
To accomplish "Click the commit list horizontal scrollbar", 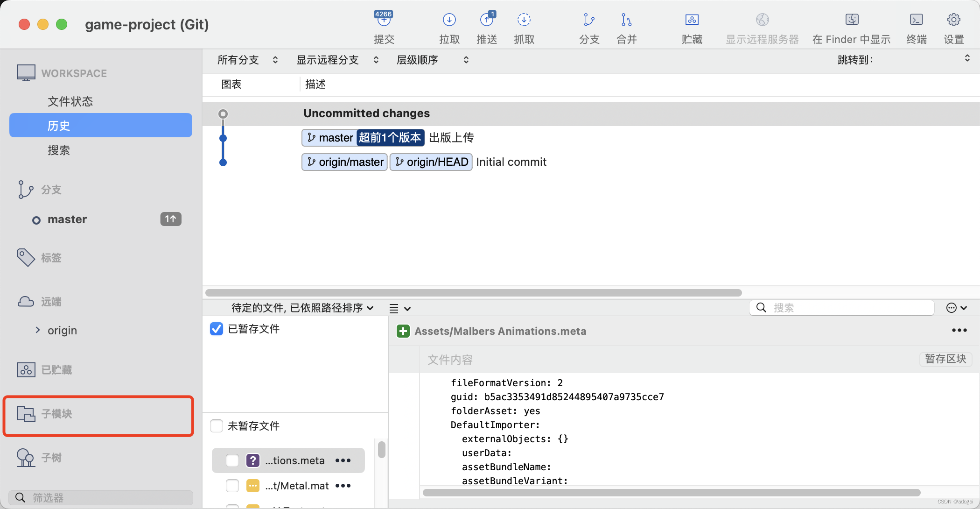I will pos(473,293).
